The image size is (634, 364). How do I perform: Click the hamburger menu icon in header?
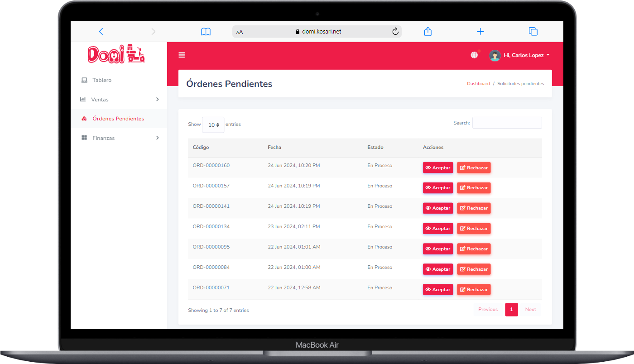click(182, 55)
